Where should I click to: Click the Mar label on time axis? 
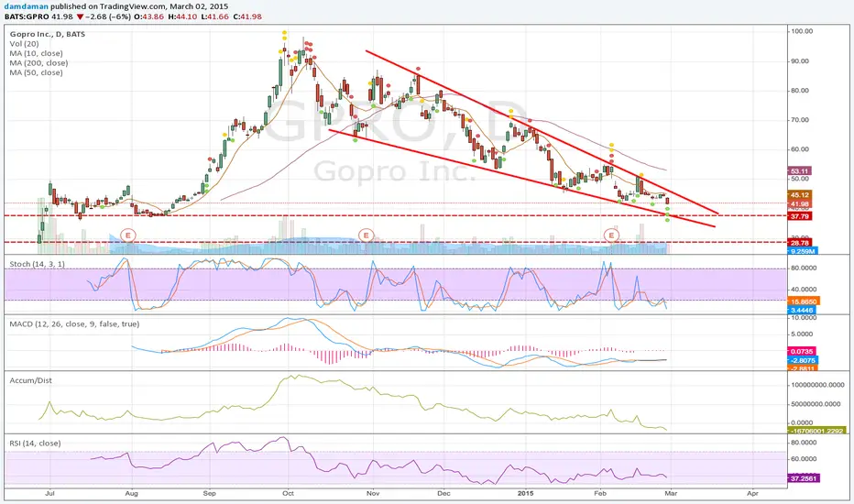pos(671,493)
